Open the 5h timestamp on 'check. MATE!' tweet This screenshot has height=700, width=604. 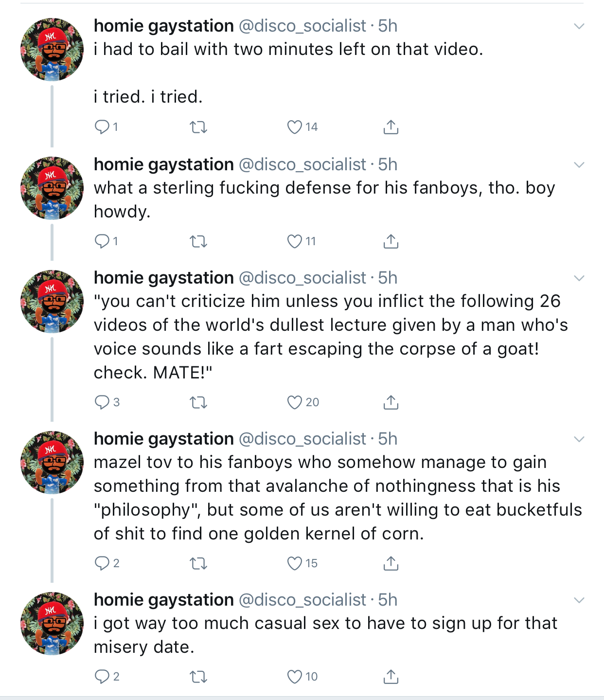tap(388, 278)
